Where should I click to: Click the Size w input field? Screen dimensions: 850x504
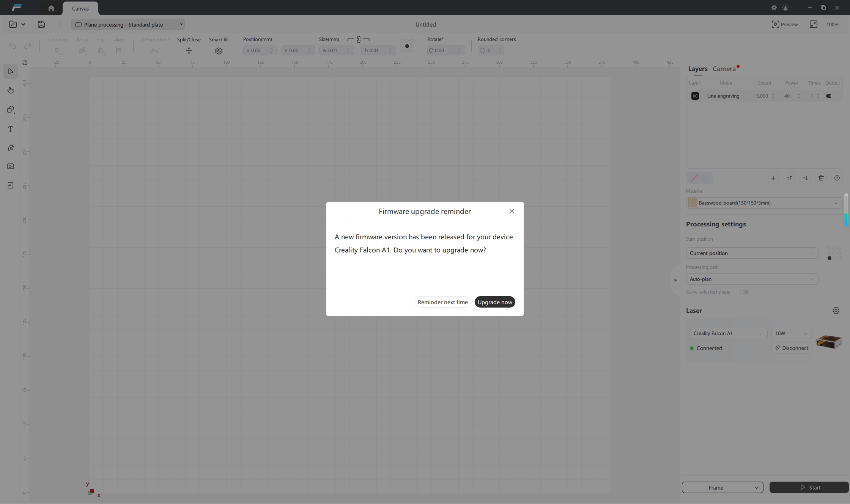click(336, 50)
